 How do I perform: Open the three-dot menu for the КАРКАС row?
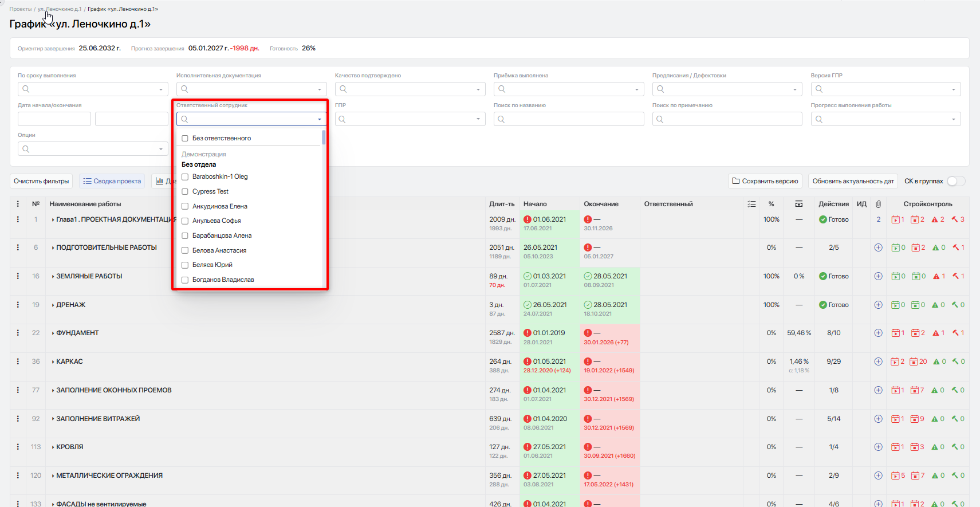[18, 361]
